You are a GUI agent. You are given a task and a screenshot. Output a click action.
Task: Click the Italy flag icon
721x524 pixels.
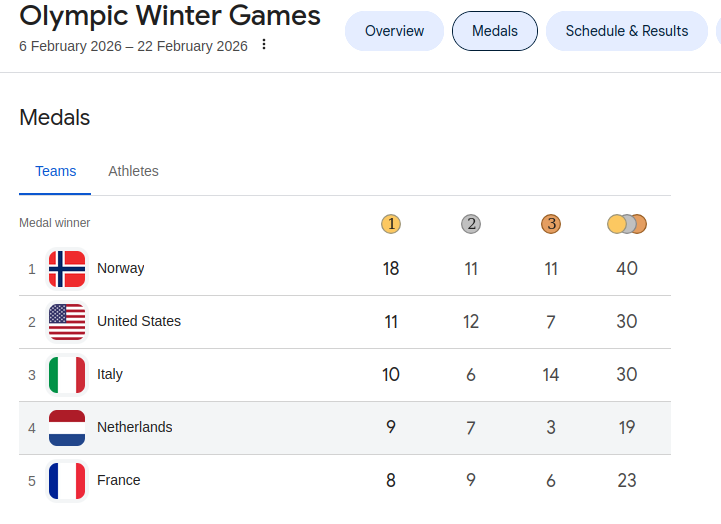pos(67,375)
